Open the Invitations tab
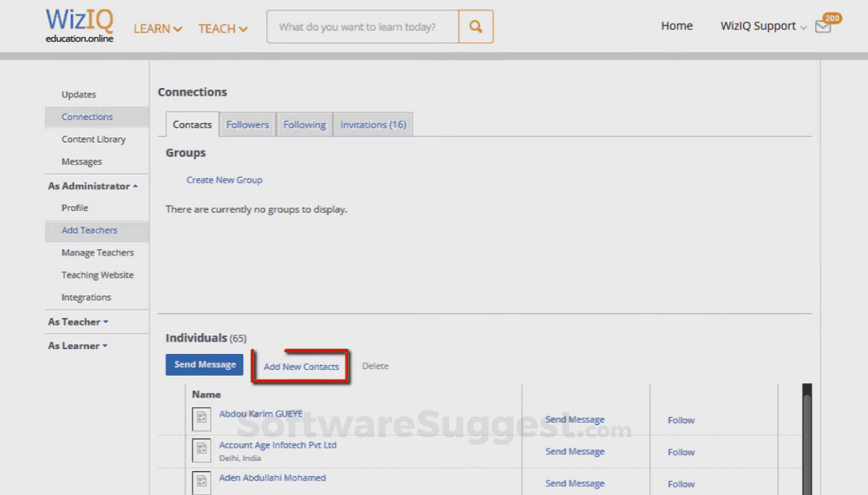This screenshot has height=495, width=868. click(x=373, y=124)
